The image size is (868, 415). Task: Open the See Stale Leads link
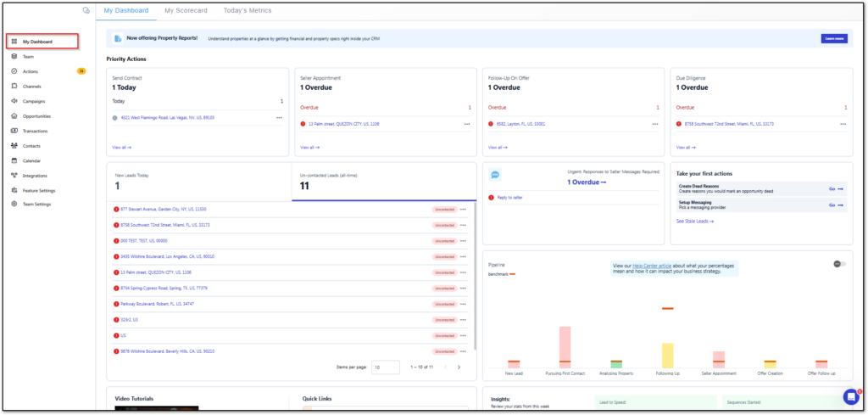(694, 221)
